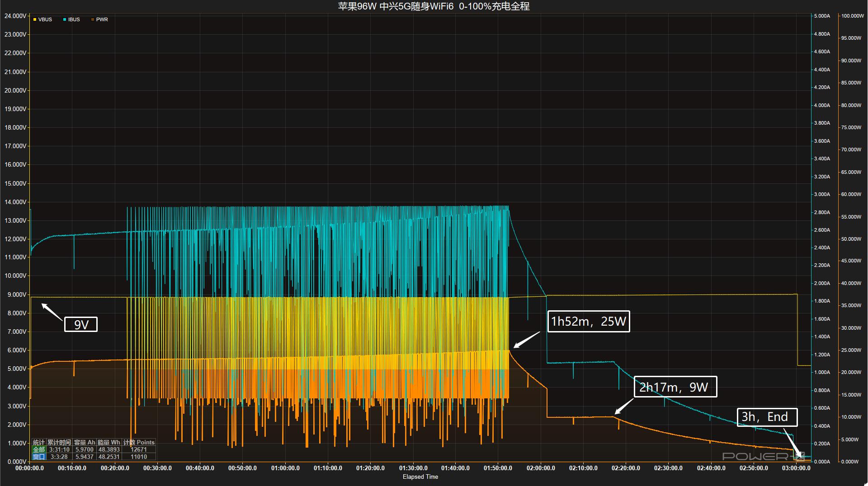
Task: Select the 1h52m, 25W annotation box
Action: click(x=588, y=322)
